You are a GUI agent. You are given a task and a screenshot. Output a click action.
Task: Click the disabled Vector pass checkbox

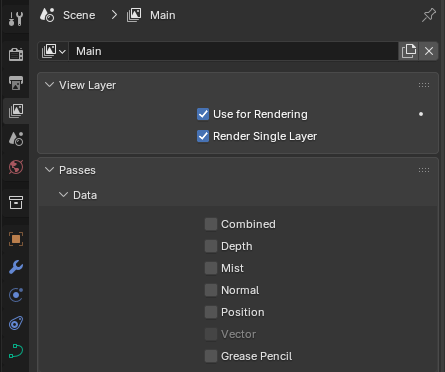click(x=211, y=334)
